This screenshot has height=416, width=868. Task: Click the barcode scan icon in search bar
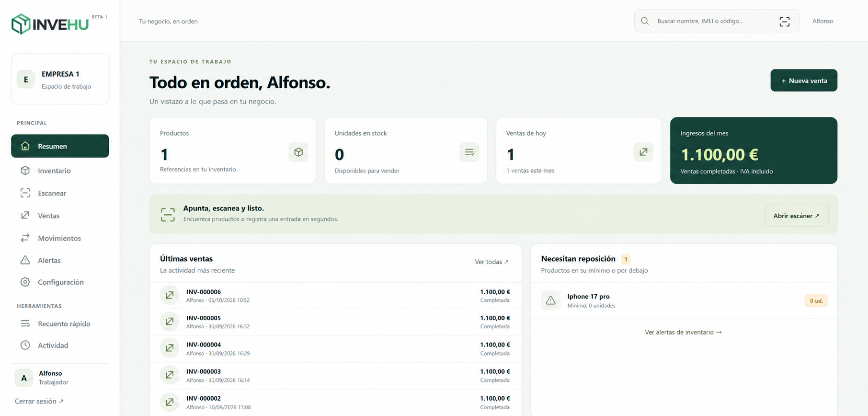[785, 22]
